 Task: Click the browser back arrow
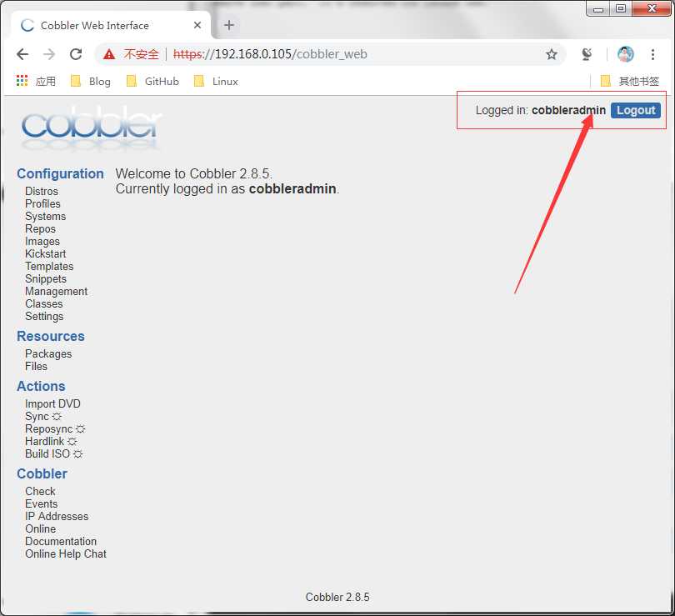click(x=22, y=54)
